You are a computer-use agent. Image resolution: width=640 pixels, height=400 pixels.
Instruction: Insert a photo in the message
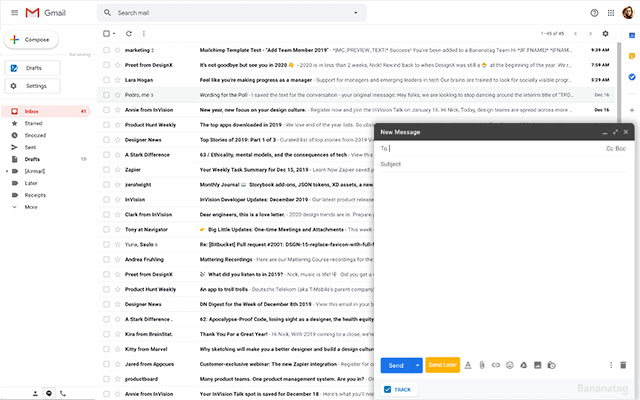[x=538, y=365]
